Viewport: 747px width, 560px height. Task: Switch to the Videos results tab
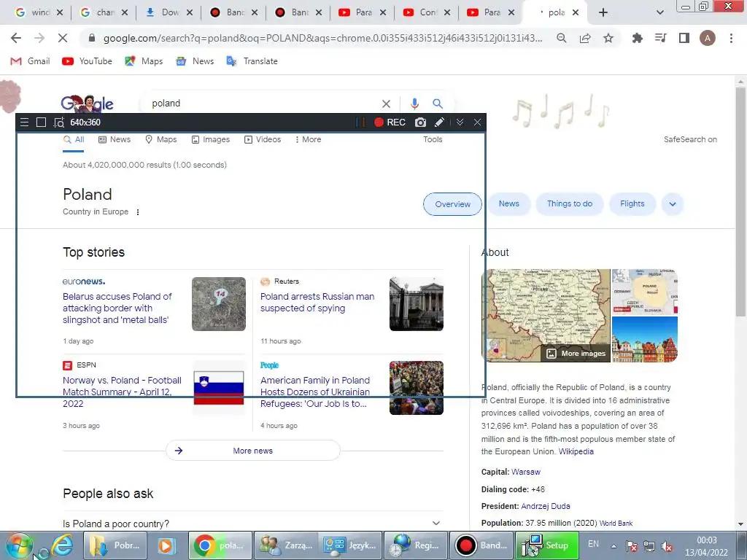263,139
